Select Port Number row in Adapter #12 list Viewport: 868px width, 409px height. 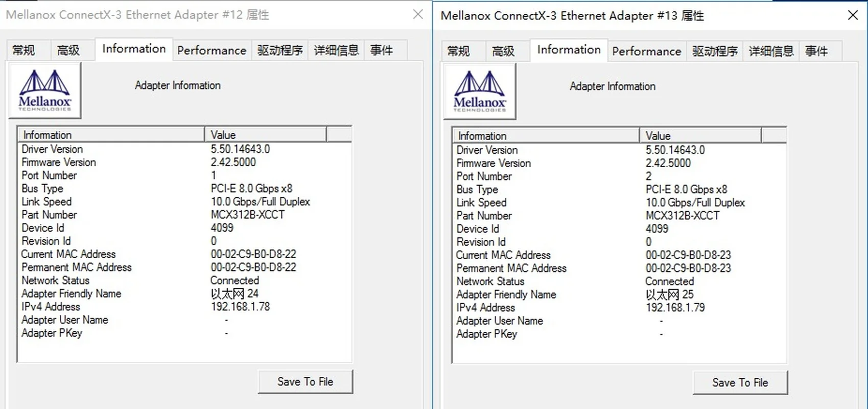[x=184, y=175]
